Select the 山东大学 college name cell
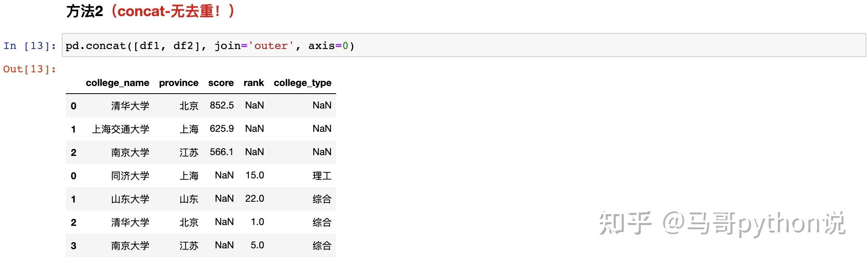868x262 pixels. click(130, 199)
